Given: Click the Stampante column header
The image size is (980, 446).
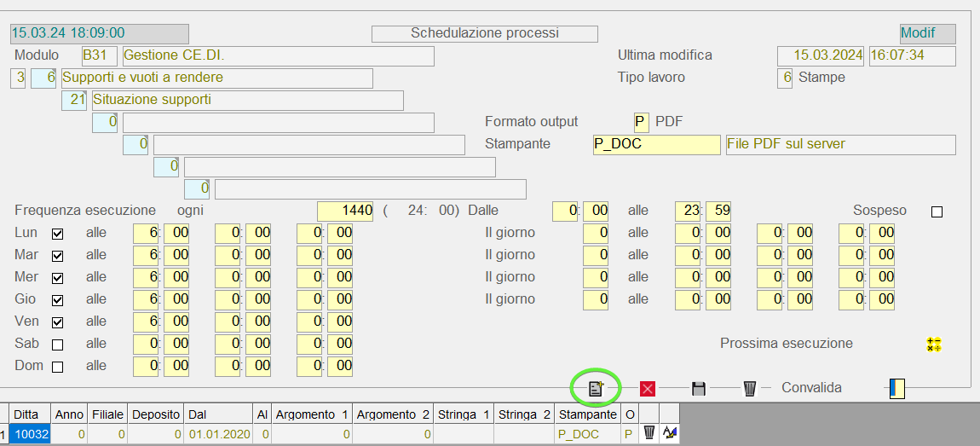Looking at the screenshot, I should click(x=586, y=414).
